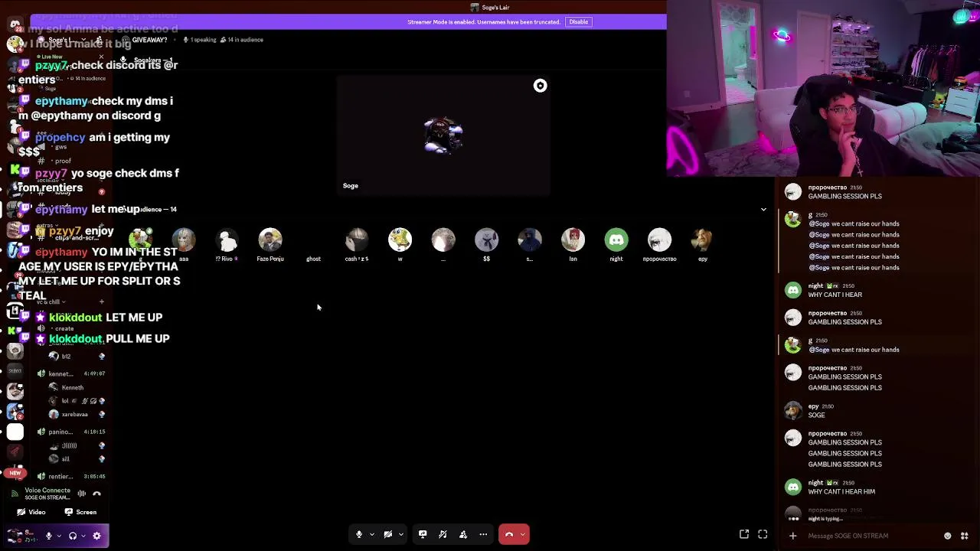Open audience member epy avatar
This screenshot has width=980, height=551.
click(x=703, y=240)
